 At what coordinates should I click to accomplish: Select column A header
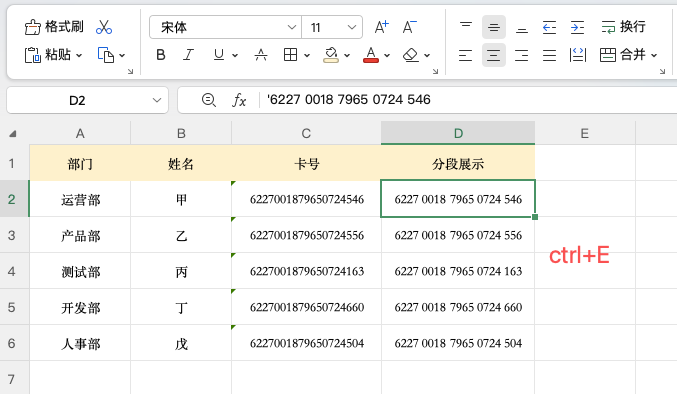pos(80,133)
